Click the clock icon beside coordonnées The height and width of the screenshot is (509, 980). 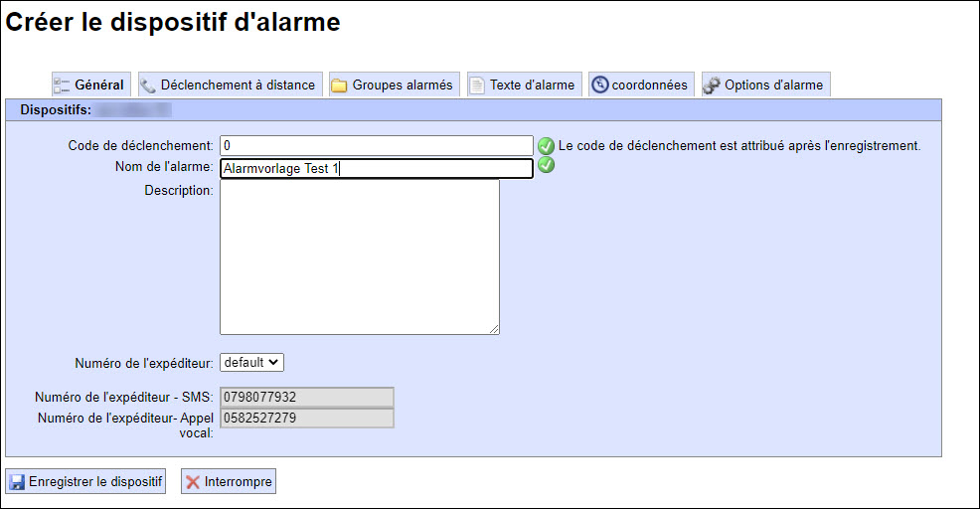click(x=599, y=85)
